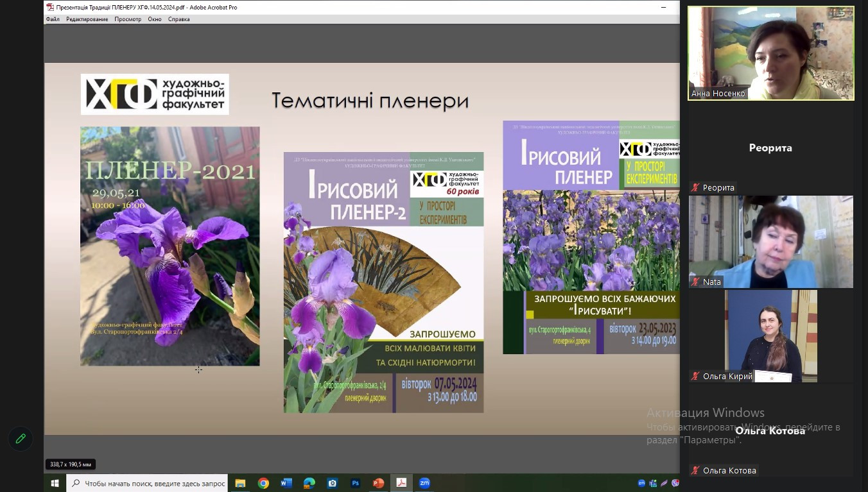This screenshot has width=868, height=492.
Task: Click the Microsoft Teams tray icon
Action: (653, 483)
